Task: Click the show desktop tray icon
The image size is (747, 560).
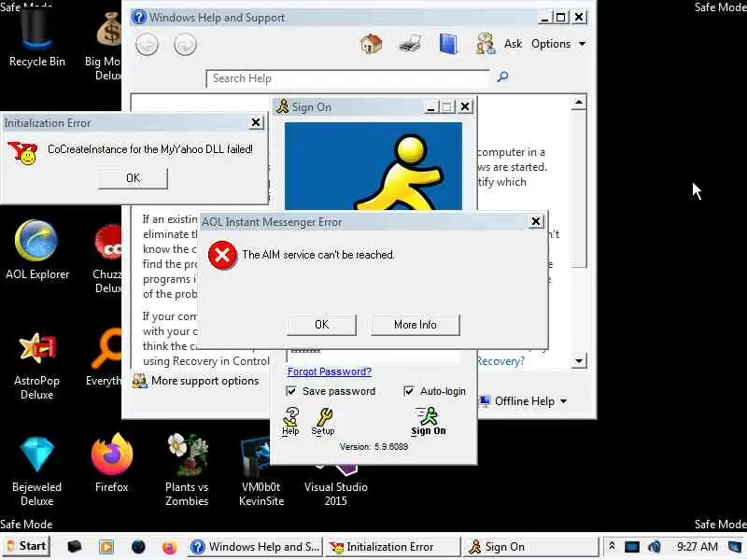Action: [x=735, y=546]
